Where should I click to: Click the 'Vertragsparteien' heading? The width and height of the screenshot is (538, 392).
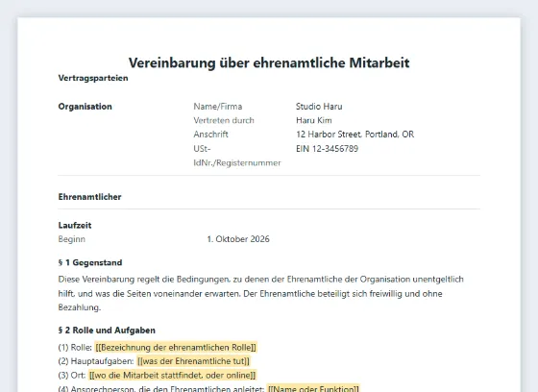(x=93, y=78)
